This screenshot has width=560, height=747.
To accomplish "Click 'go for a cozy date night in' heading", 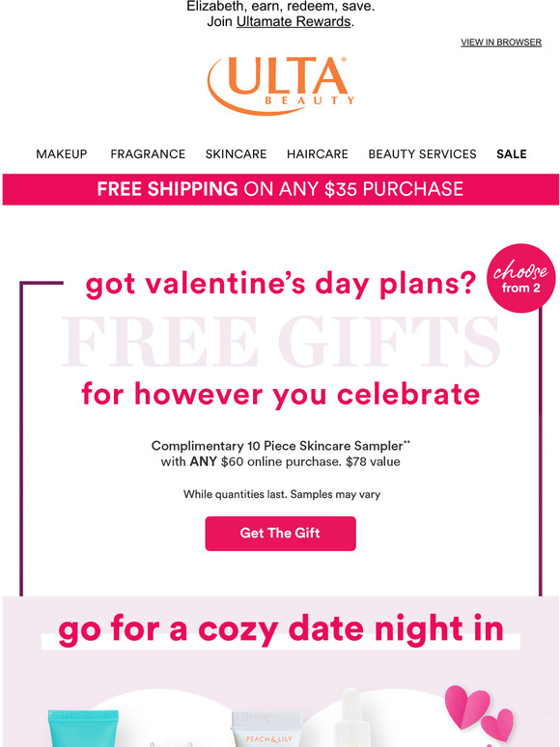I will click(x=281, y=630).
